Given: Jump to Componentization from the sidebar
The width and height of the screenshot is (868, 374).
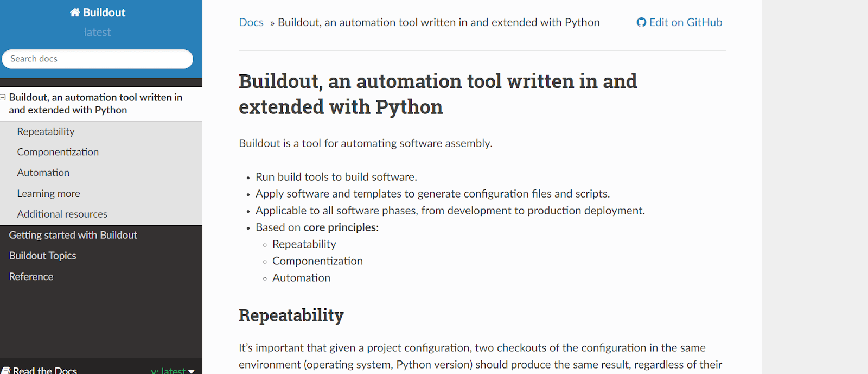Looking at the screenshot, I should [x=58, y=152].
